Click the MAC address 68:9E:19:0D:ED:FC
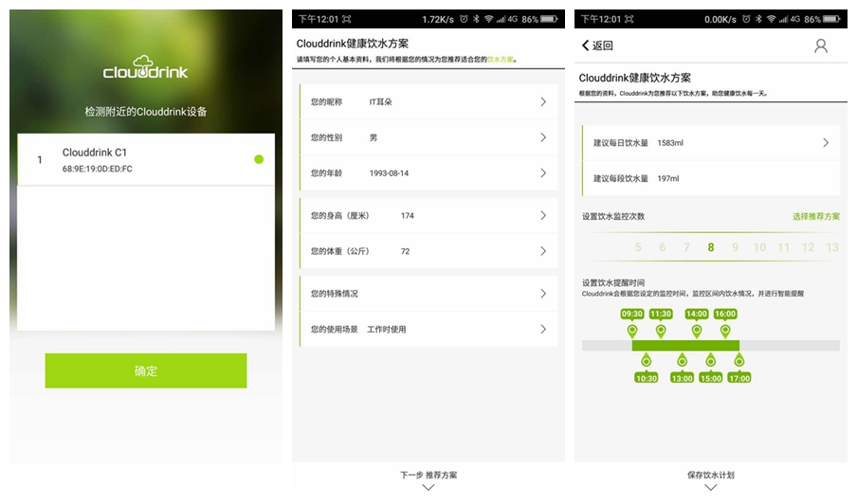 click(x=98, y=169)
